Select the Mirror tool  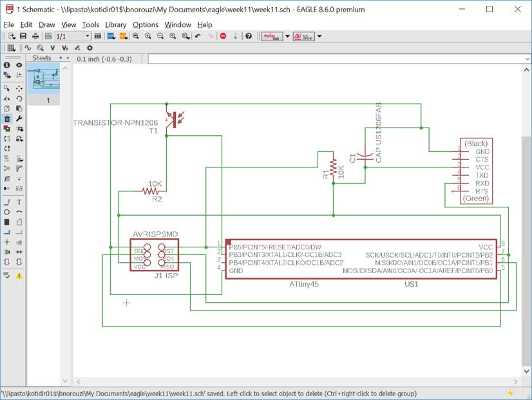(x=7, y=99)
